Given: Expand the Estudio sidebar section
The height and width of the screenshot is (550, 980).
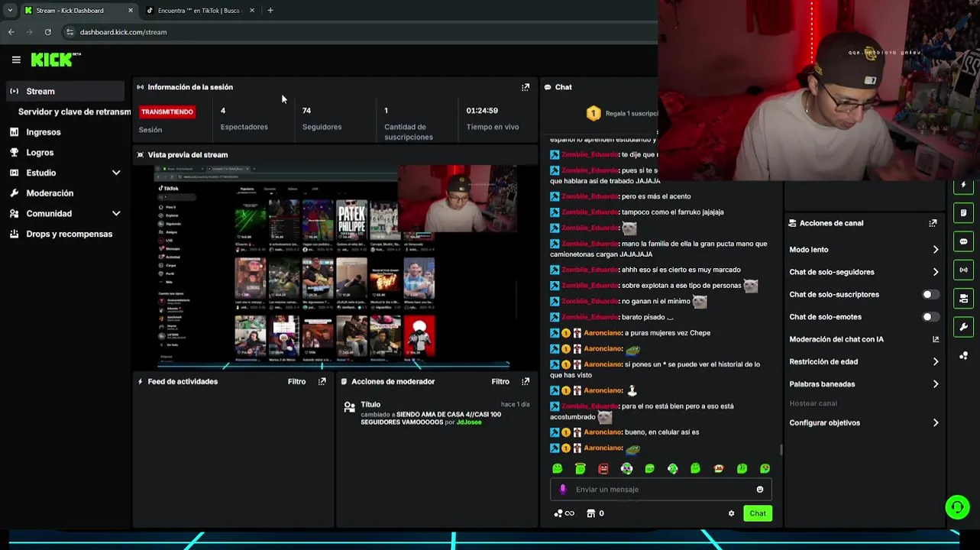Looking at the screenshot, I should (116, 173).
